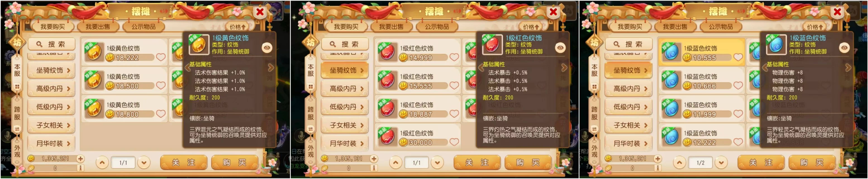This screenshot has width=868, height=179.
Task: Click 关注 button in red ornament window
Action: click(477, 163)
